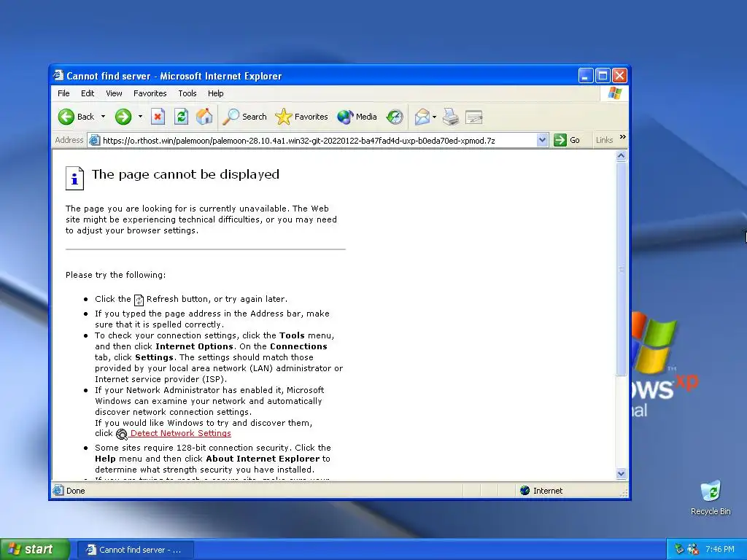Open the Start menu

34,550
